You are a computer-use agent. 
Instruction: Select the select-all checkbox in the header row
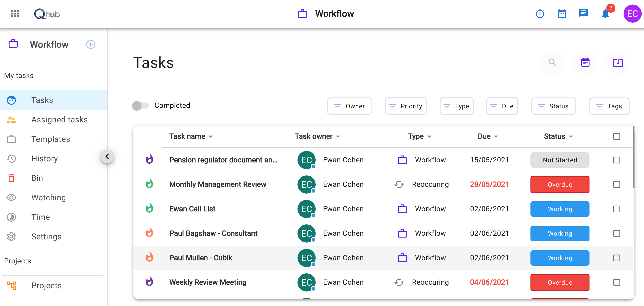[x=617, y=136]
